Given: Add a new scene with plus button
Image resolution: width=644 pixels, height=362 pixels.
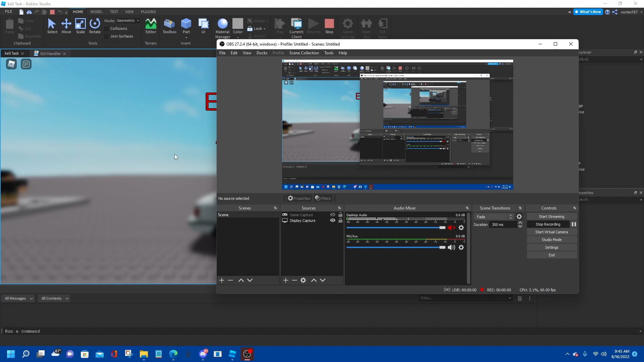Looking at the screenshot, I should 222,280.
